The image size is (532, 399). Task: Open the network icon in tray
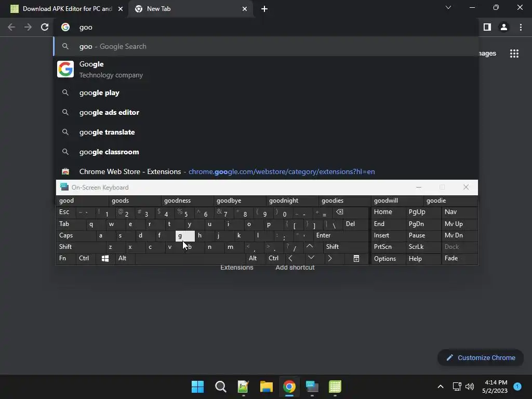tap(457, 387)
